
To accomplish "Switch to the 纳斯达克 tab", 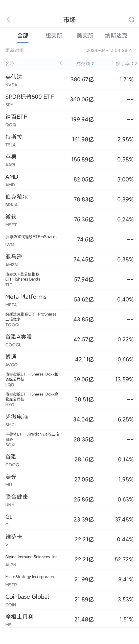I will (x=116, y=35).
